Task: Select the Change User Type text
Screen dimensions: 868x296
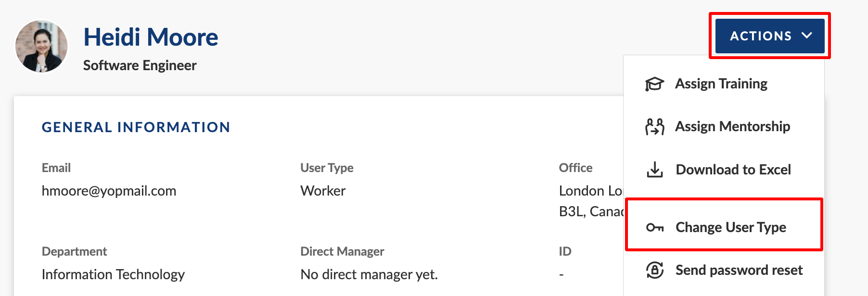Action: tap(730, 227)
